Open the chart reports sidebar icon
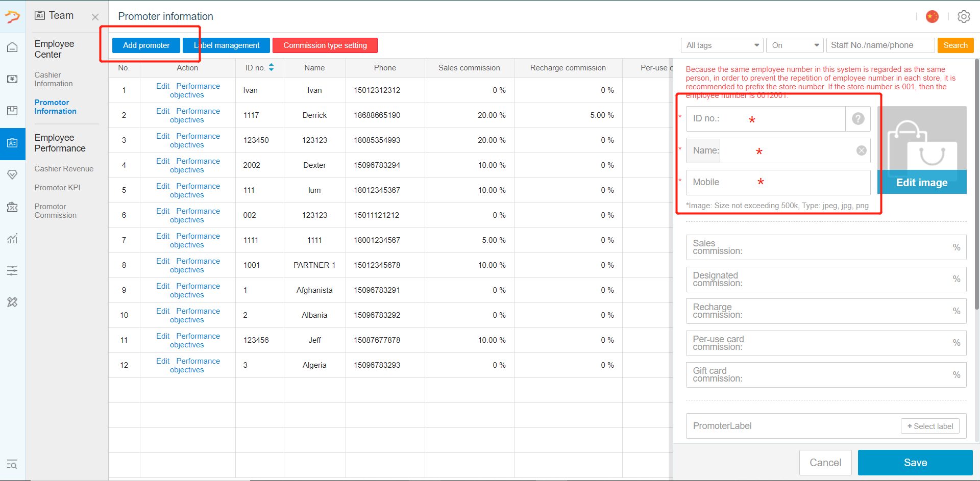Screen dimensions: 980x481 12,238
